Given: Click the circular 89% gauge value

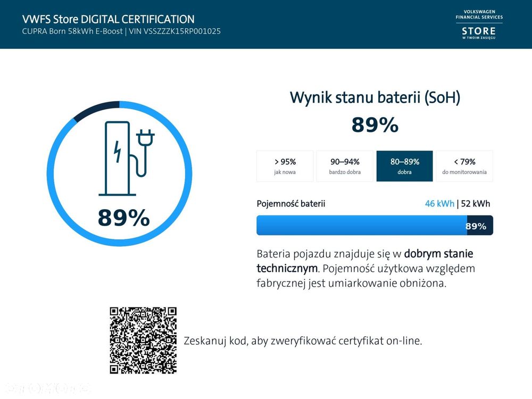Looking at the screenshot, I should [124, 218].
